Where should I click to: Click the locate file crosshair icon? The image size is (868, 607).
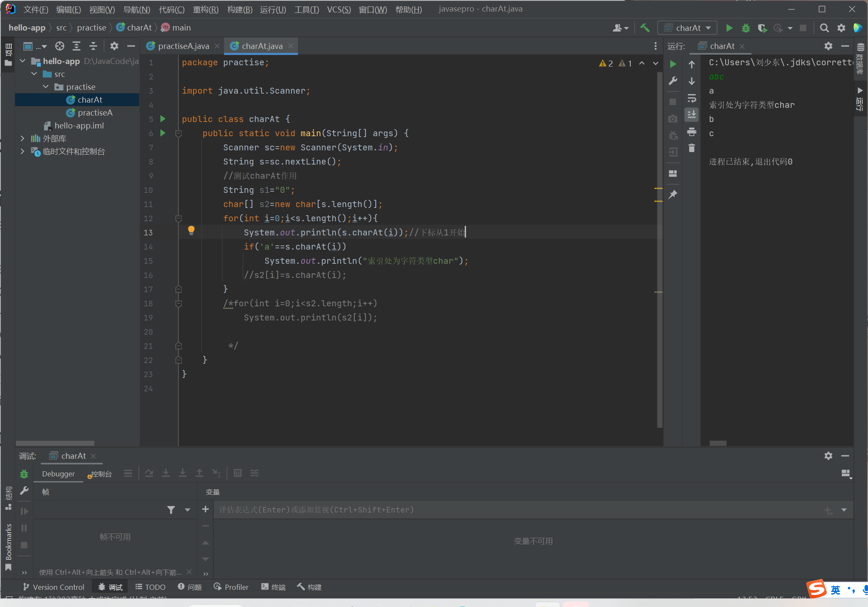pos(60,46)
